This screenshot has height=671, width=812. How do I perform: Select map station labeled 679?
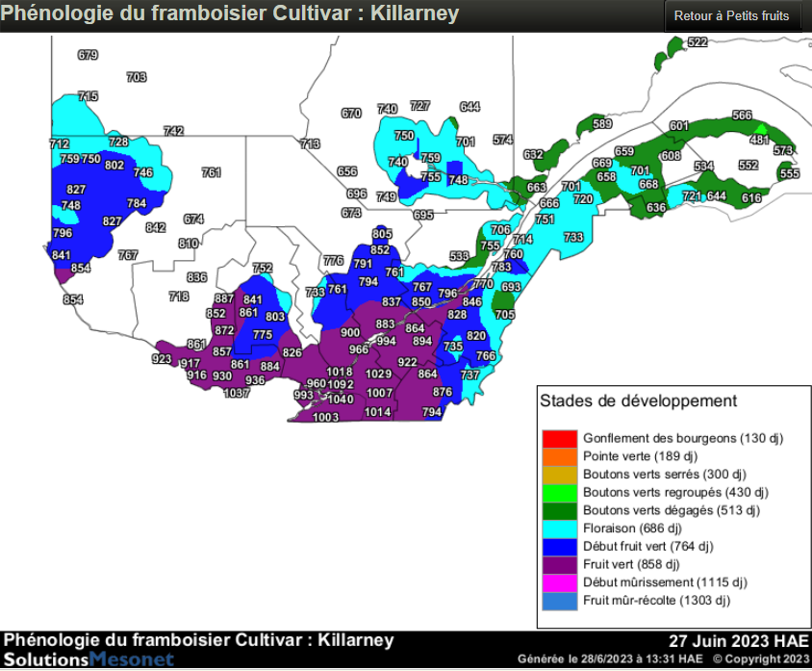[x=88, y=56]
